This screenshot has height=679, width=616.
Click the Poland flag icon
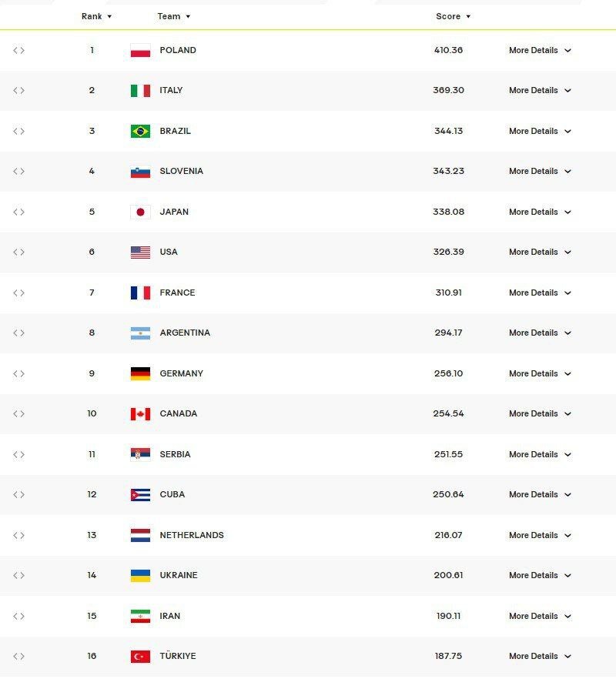tap(140, 51)
